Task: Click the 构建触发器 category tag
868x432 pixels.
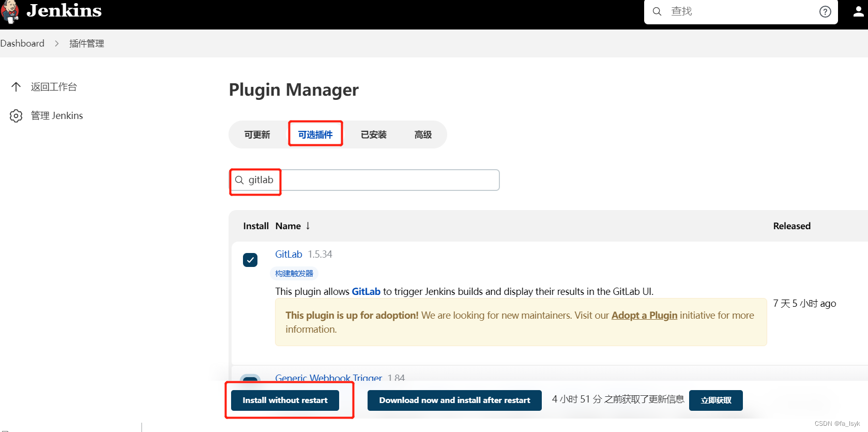Action: (294, 273)
